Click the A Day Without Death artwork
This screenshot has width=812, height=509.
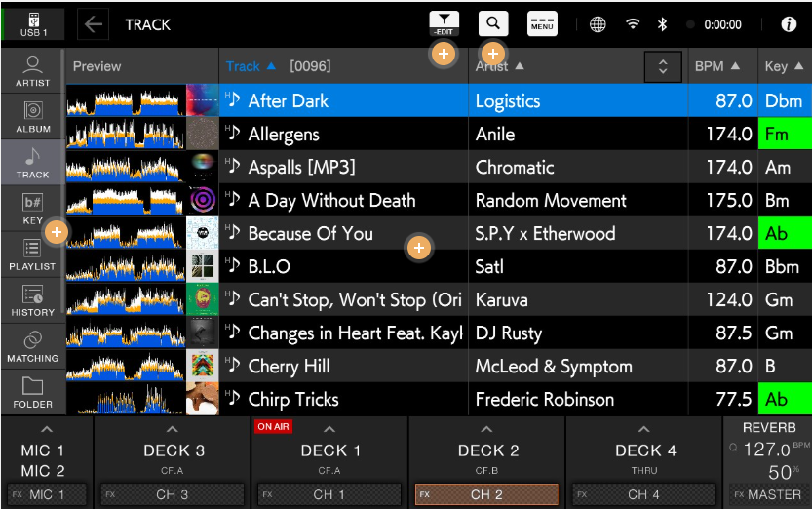pyautogui.click(x=203, y=201)
